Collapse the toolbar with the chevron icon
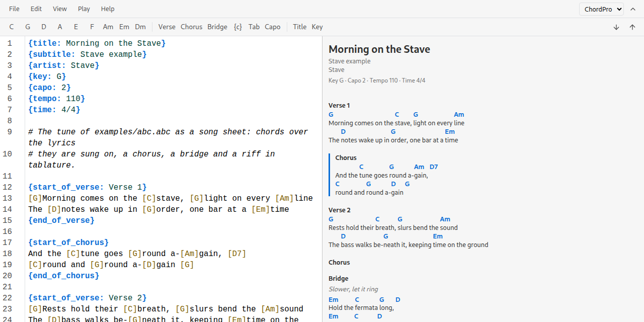 coord(633,9)
